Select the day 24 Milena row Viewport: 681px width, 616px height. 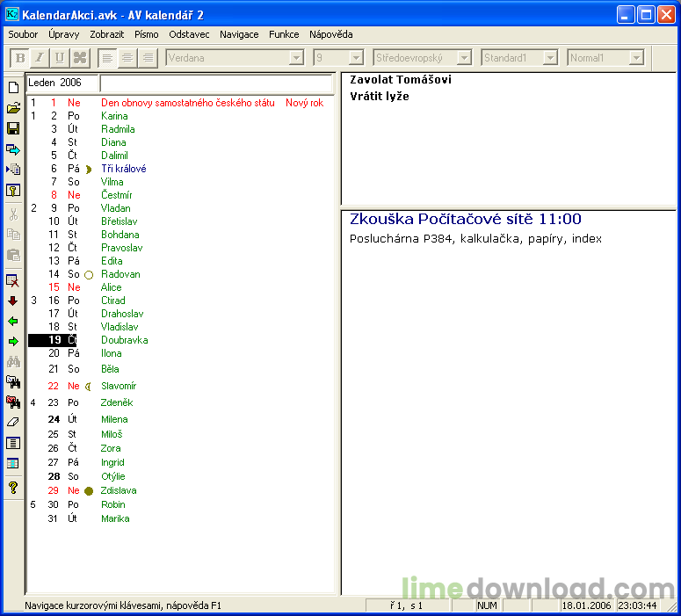[x=181, y=419]
